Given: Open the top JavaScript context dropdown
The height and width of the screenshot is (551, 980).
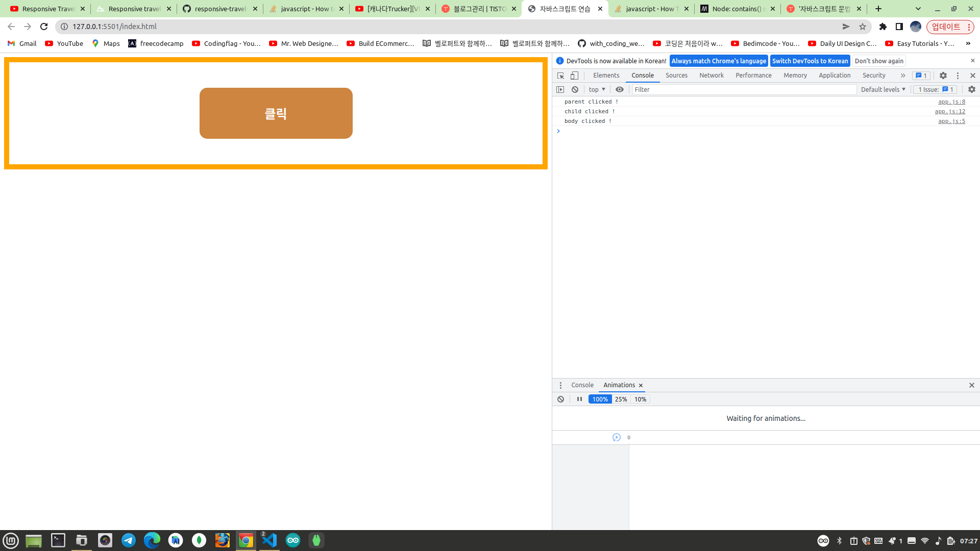Looking at the screenshot, I should pos(596,89).
